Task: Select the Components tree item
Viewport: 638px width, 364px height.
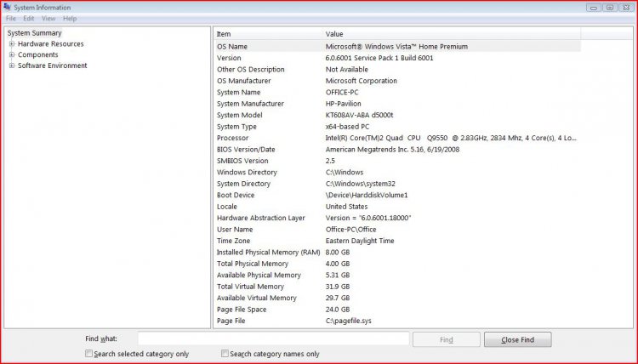Action: pyautogui.click(x=37, y=54)
